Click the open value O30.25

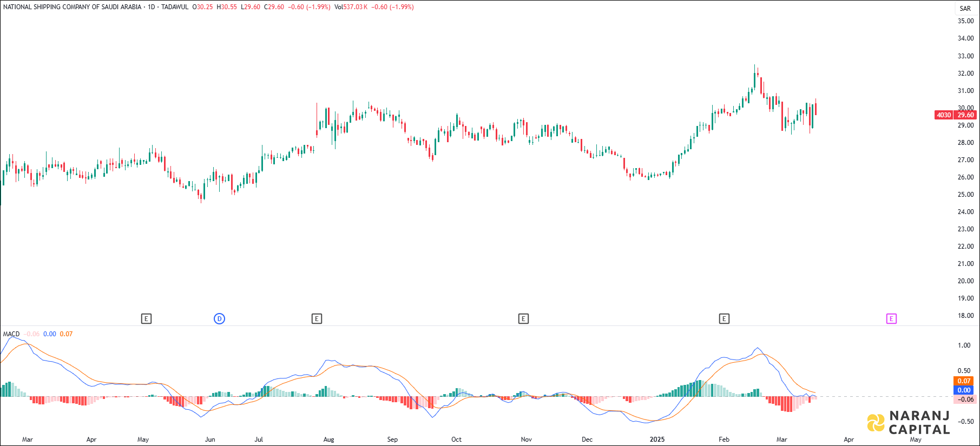[202, 7]
